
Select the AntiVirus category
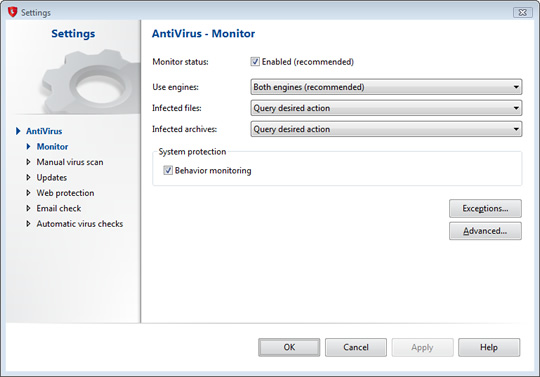coord(44,131)
